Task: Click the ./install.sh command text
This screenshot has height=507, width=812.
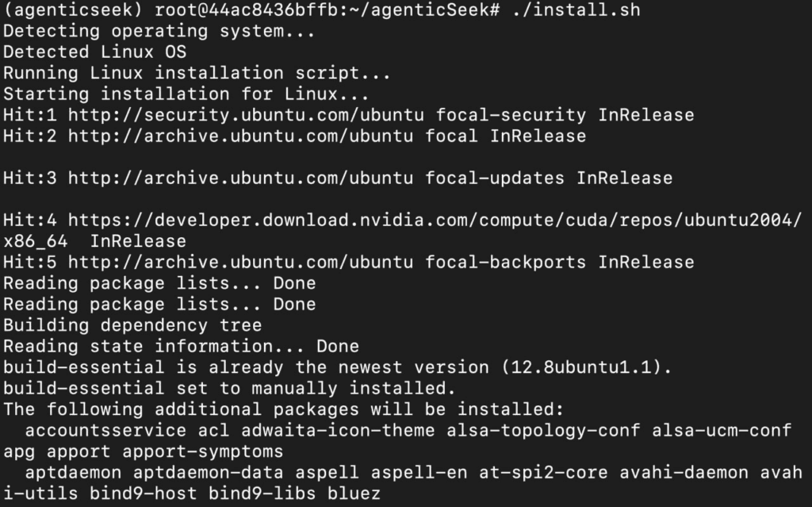Action: tap(576, 10)
